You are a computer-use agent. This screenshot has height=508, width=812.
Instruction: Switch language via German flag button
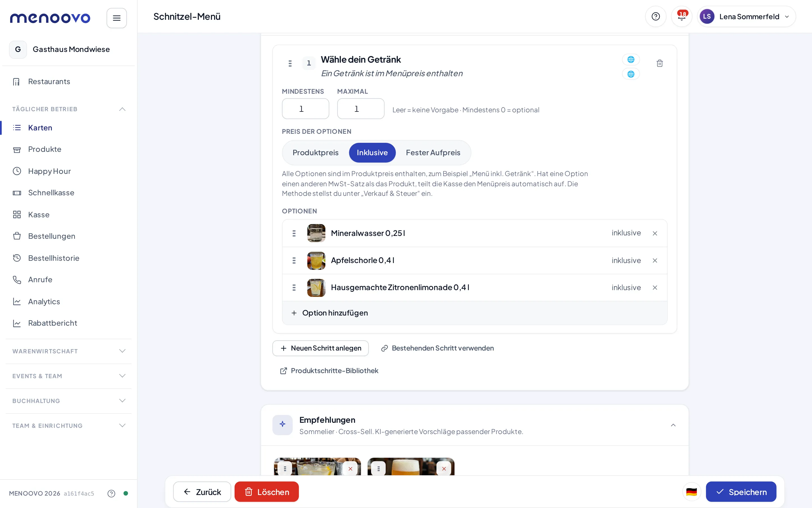[x=692, y=492]
